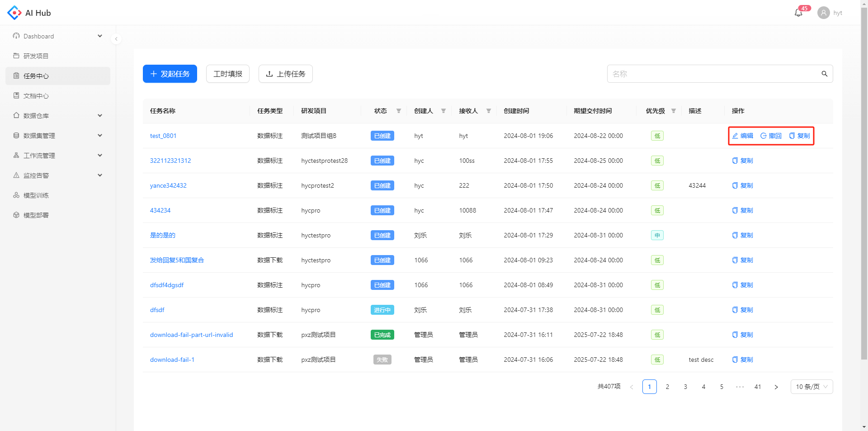Go to page 2

[668, 387]
